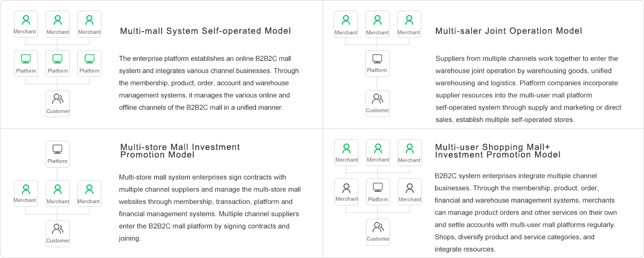Click the Multi-store mall system description paragraph
Screen dimensions: 644x258
click(210, 207)
